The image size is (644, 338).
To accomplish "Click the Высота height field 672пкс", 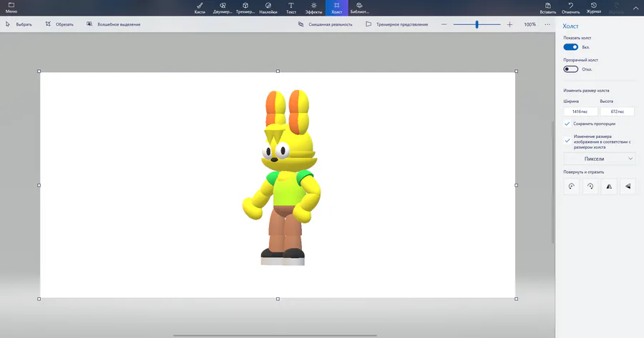I will [x=617, y=111].
